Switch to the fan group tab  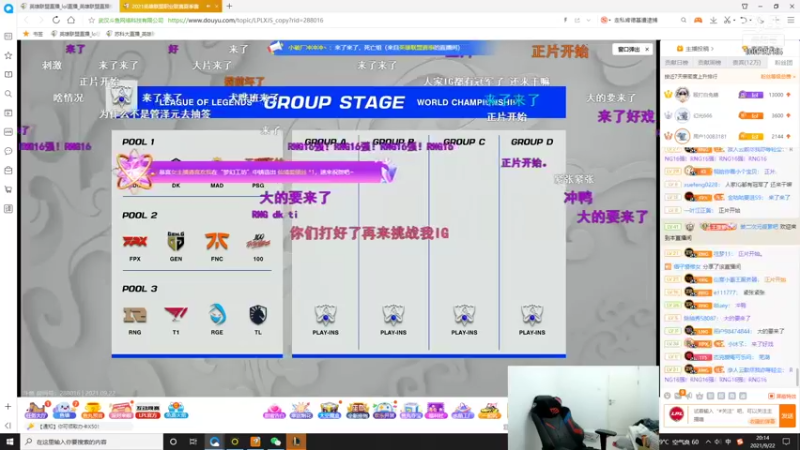(x=783, y=62)
